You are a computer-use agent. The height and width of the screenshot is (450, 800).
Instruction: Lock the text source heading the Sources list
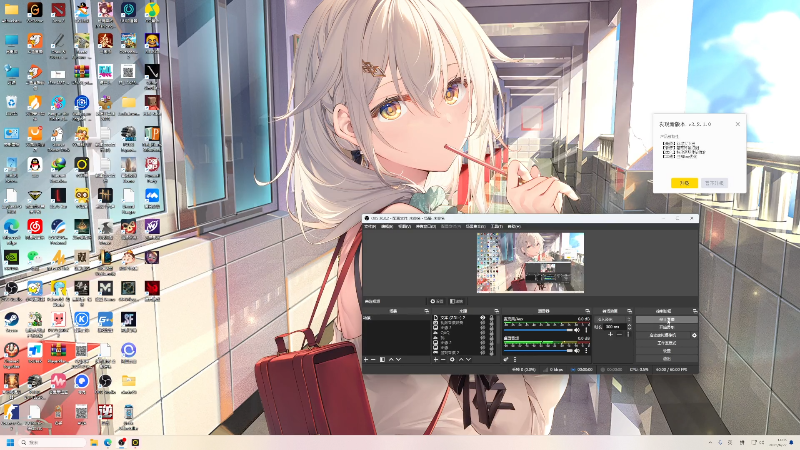click(491, 317)
